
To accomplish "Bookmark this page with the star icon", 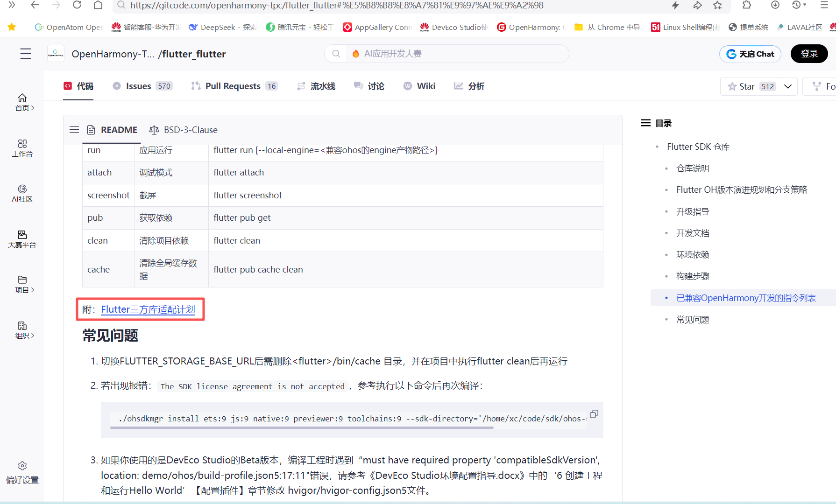I will pyautogui.click(x=717, y=5).
